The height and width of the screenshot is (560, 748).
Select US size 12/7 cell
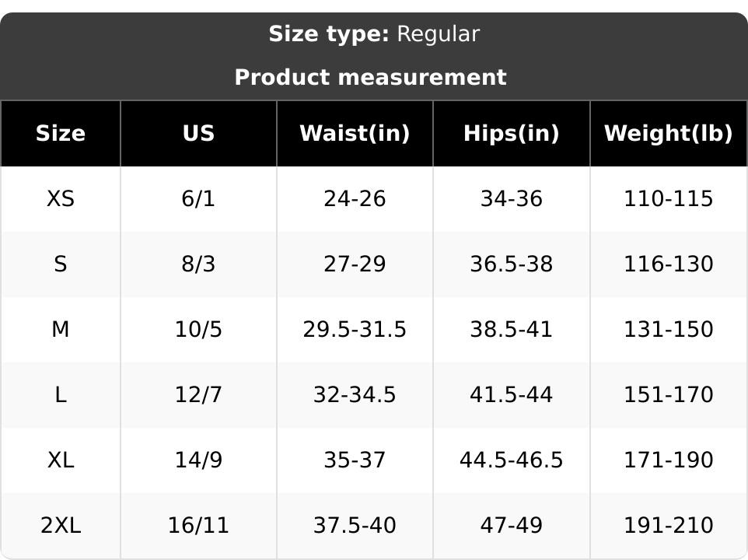click(x=198, y=395)
